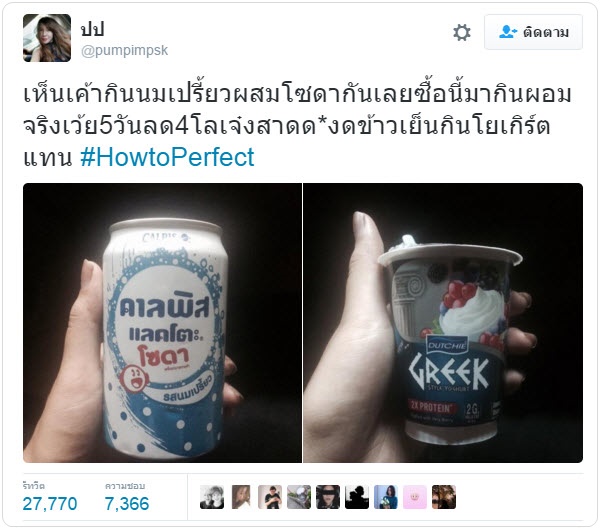
Task: Open the tweet settings gear icon
Action: tap(462, 33)
